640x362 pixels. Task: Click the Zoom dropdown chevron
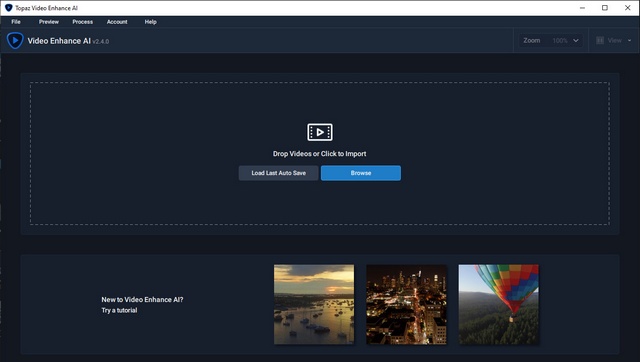(576, 40)
